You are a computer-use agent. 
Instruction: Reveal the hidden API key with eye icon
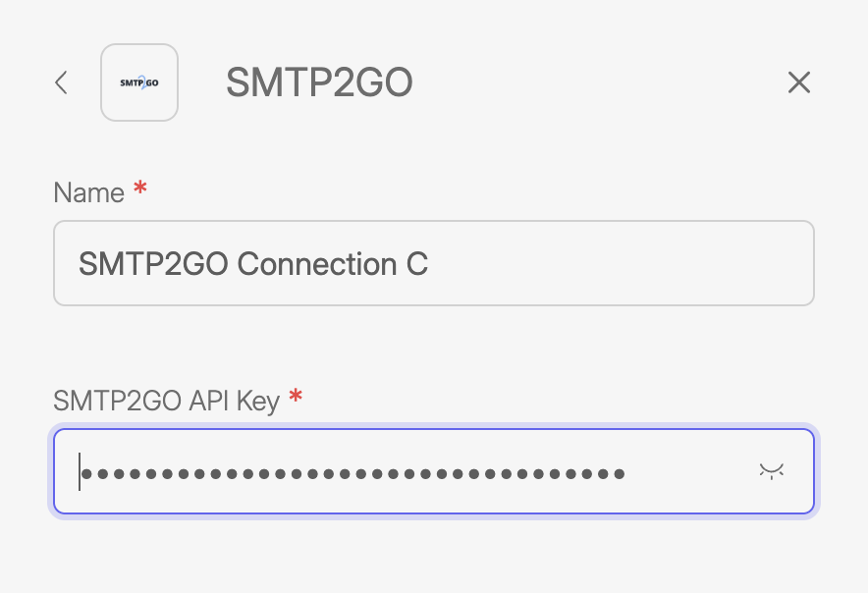(772, 472)
